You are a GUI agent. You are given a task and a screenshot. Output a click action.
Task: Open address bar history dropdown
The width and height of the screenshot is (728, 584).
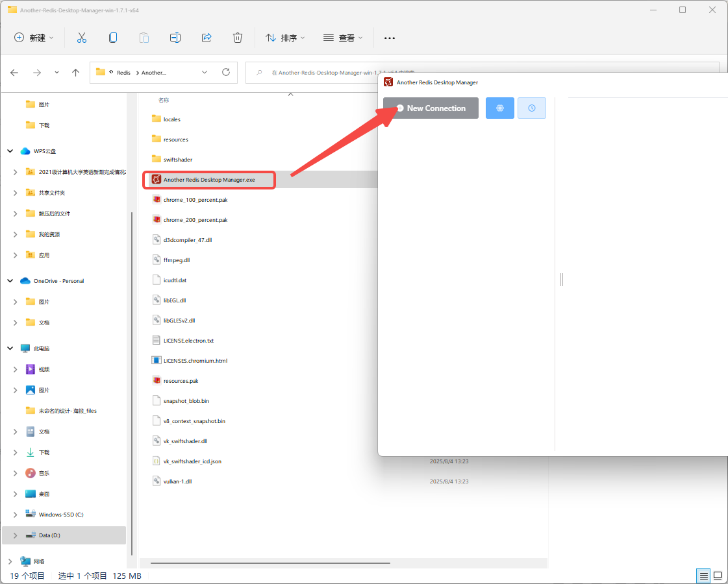(205, 73)
